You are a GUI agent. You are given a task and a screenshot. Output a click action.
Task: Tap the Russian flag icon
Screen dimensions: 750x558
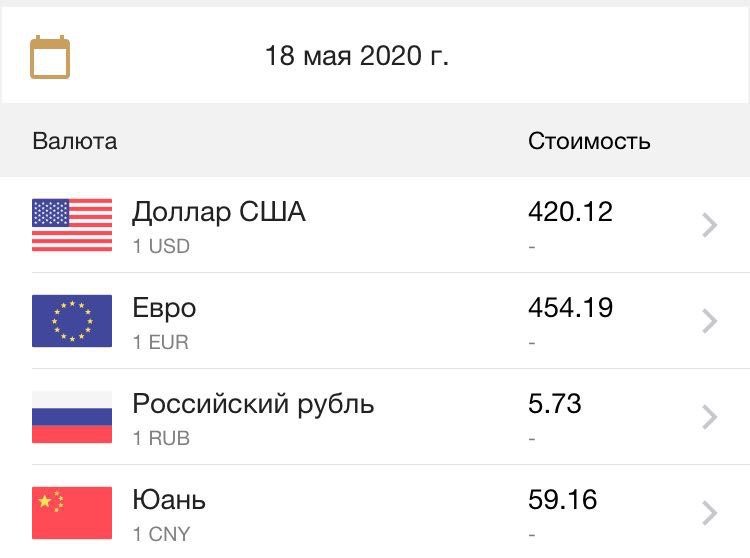click(x=72, y=417)
